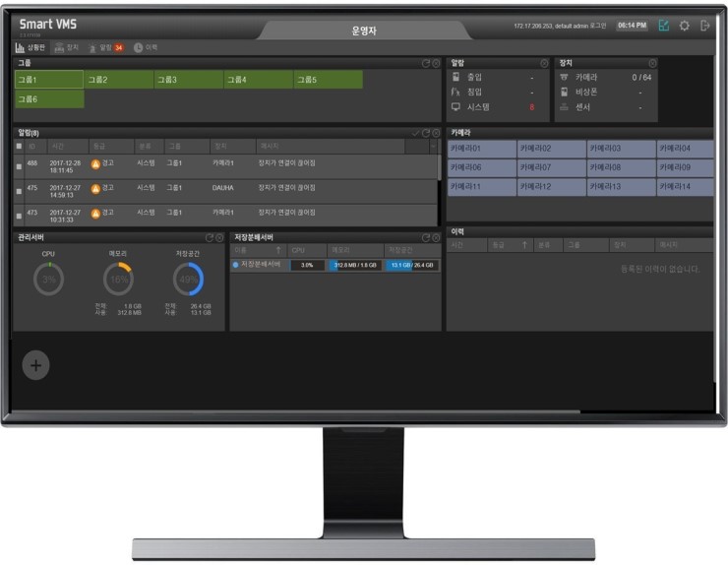Click the 카메라 icon in 장치 widget
Screen dimensions: 728x565
tap(564, 77)
